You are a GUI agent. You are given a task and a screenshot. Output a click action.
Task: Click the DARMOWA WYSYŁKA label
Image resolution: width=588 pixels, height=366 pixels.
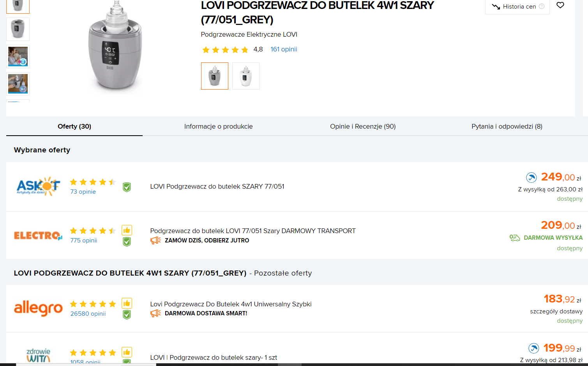(x=553, y=238)
